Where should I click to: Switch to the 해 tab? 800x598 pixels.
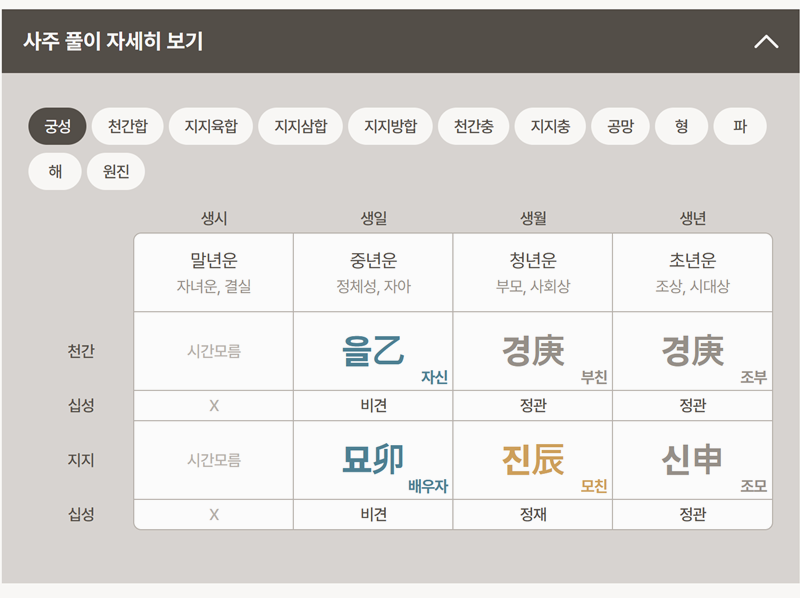55,171
